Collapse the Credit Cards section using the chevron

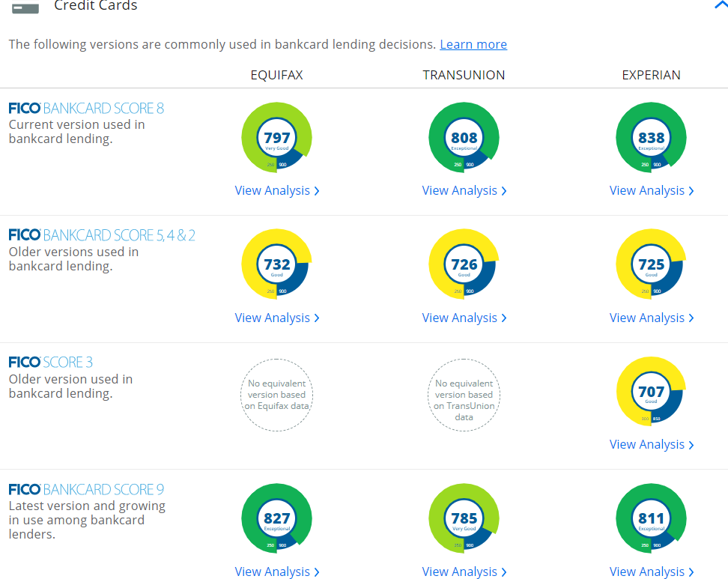click(x=721, y=5)
